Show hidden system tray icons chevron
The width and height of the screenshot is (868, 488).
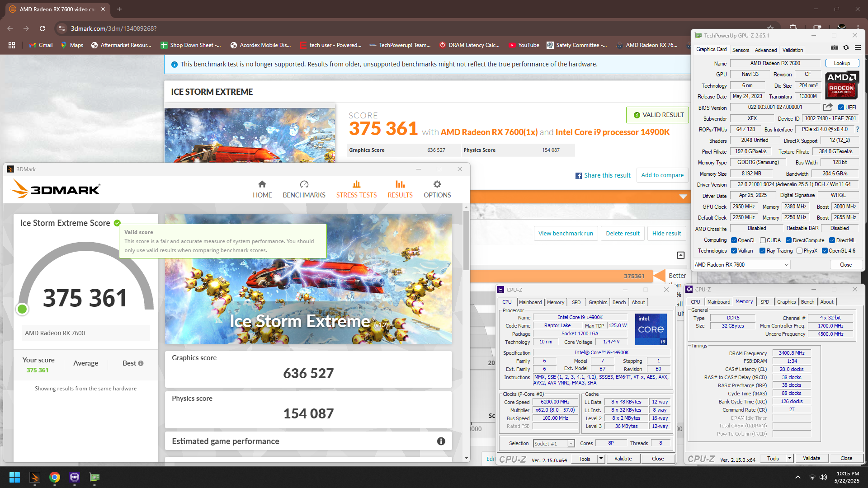point(798,477)
